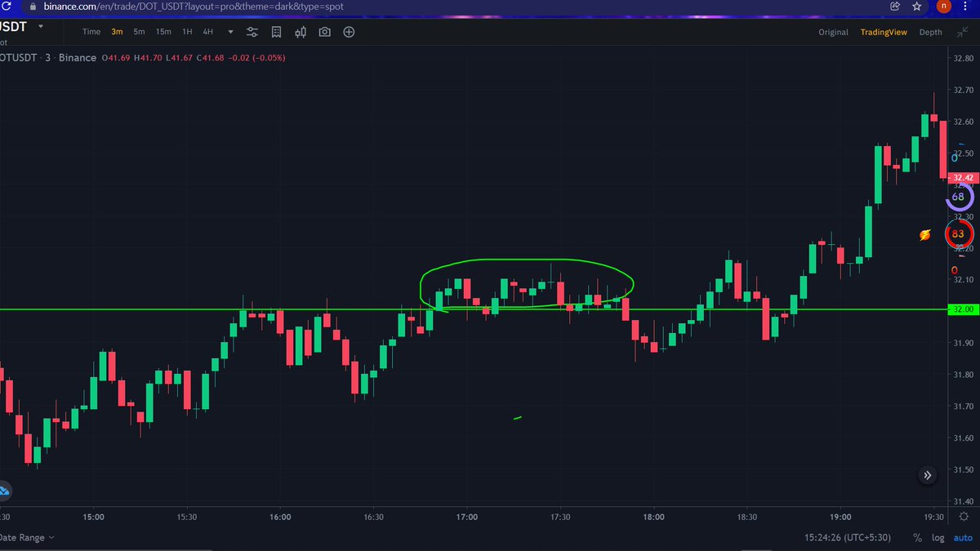Open indicator settings via sliders icon

(x=252, y=32)
